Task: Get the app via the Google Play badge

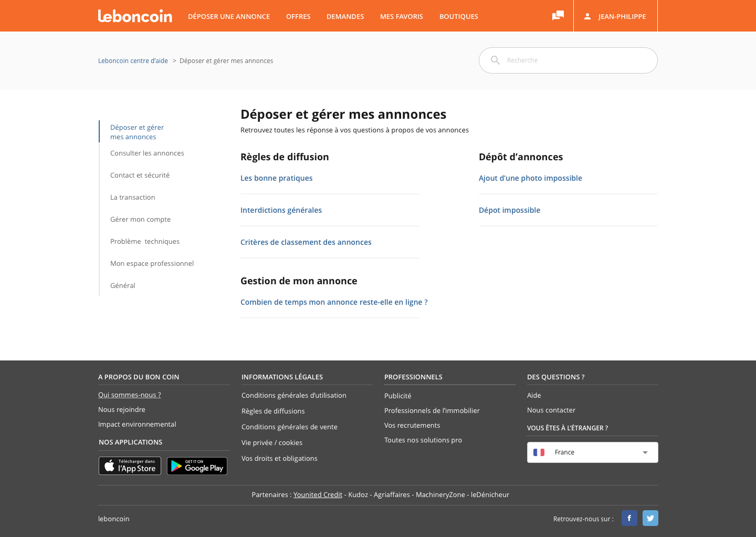Action: point(197,466)
